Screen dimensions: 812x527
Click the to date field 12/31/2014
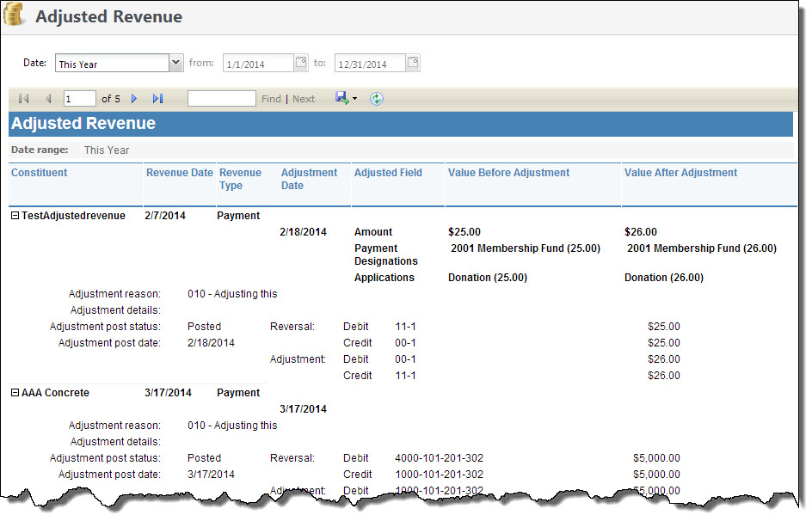tap(370, 63)
